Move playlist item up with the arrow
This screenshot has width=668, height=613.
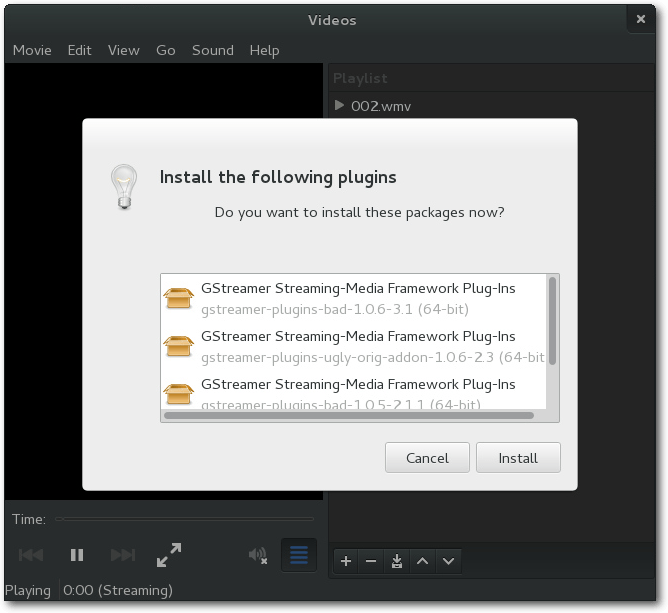[x=422, y=561]
